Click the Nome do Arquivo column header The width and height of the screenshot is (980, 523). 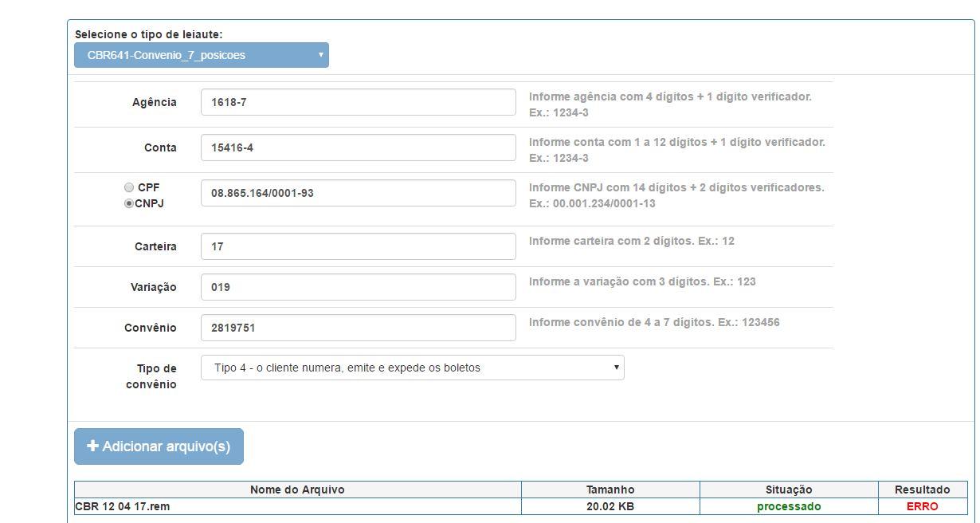298,490
